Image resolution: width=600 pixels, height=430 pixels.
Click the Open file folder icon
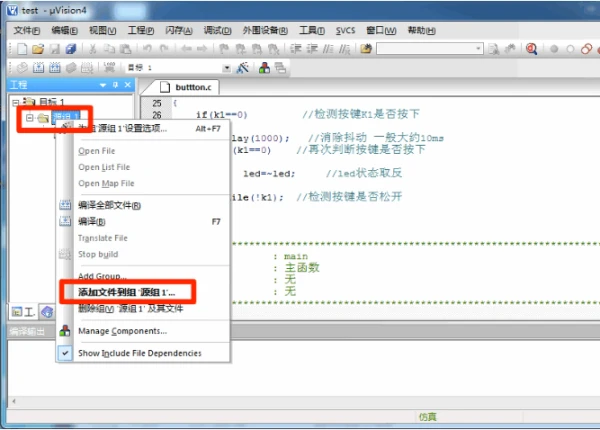point(38,49)
